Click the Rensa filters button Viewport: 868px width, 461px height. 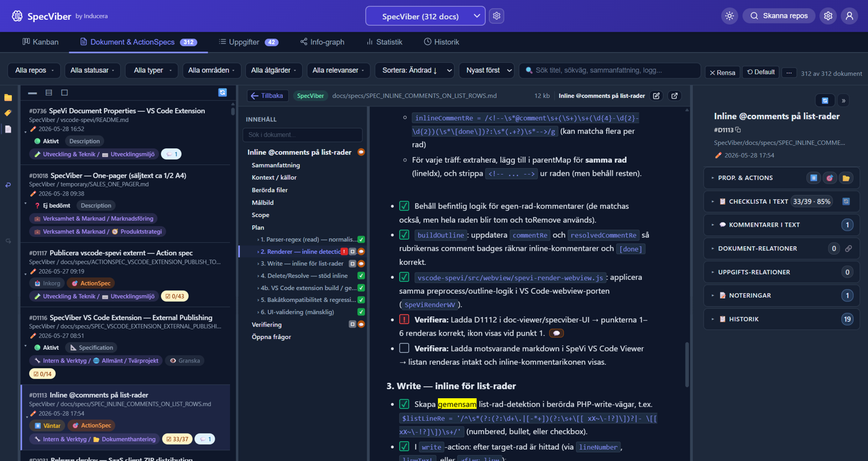pyautogui.click(x=722, y=72)
